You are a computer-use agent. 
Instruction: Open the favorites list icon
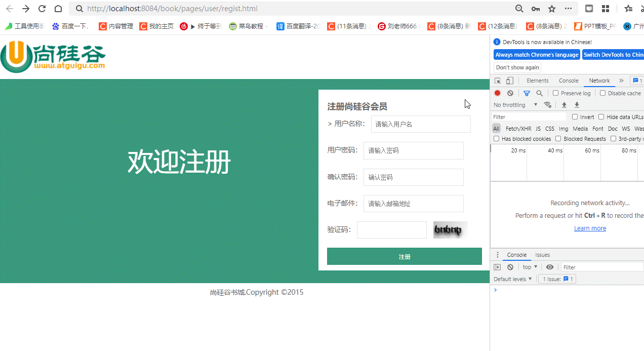[x=628, y=9]
